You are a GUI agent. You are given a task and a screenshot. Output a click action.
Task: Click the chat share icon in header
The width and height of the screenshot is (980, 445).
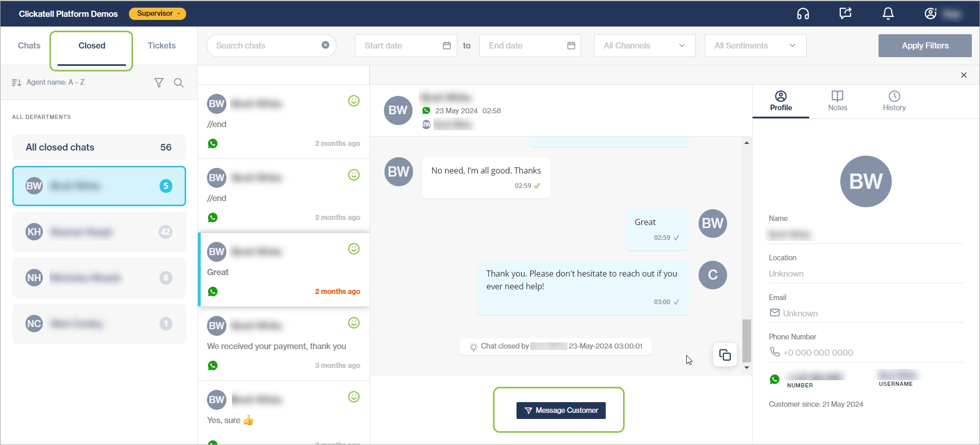(845, 14)
